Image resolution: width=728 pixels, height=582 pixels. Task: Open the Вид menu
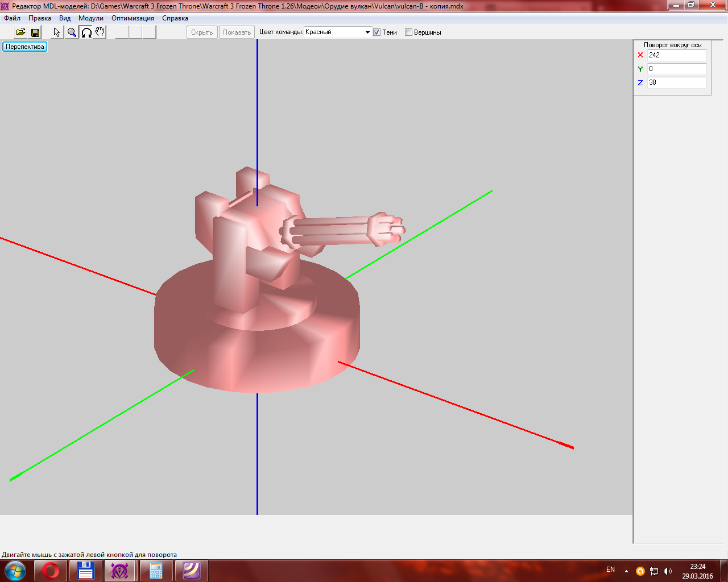point(65,18)
